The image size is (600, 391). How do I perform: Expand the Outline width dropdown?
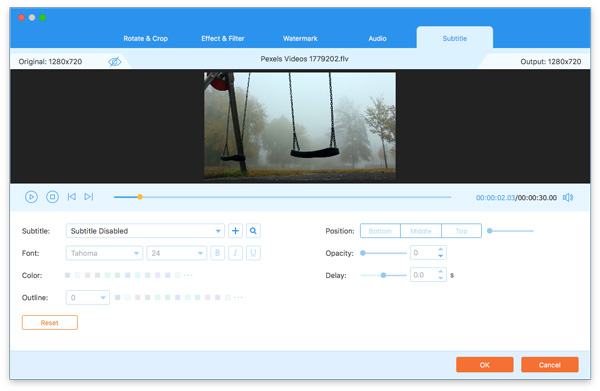click(88, 297)
